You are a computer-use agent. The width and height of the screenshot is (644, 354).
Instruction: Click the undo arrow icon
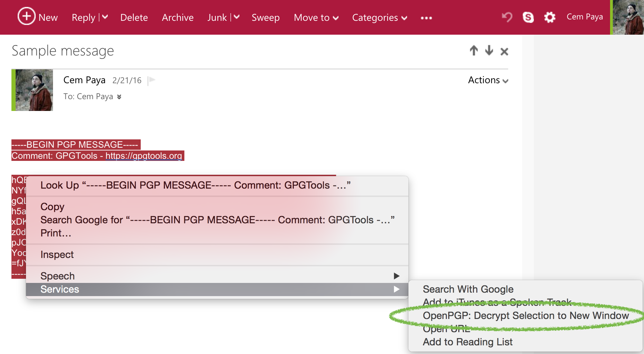[x=507, y=17]
